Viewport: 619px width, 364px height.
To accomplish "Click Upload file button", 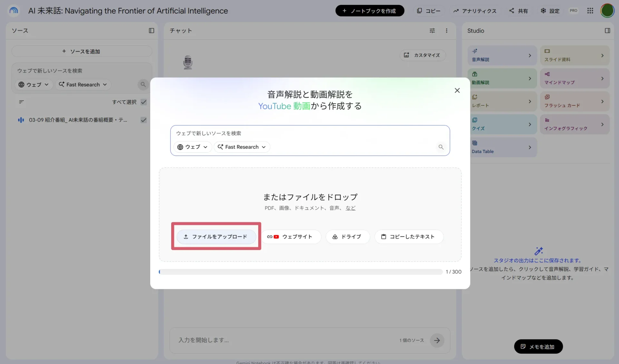I will click(x=216, y=237).
